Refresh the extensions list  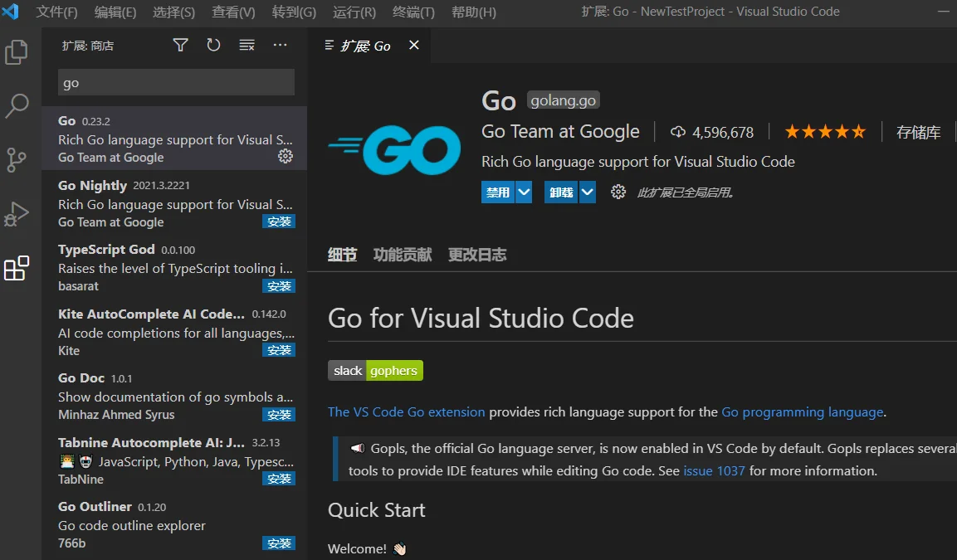[213, 45]
